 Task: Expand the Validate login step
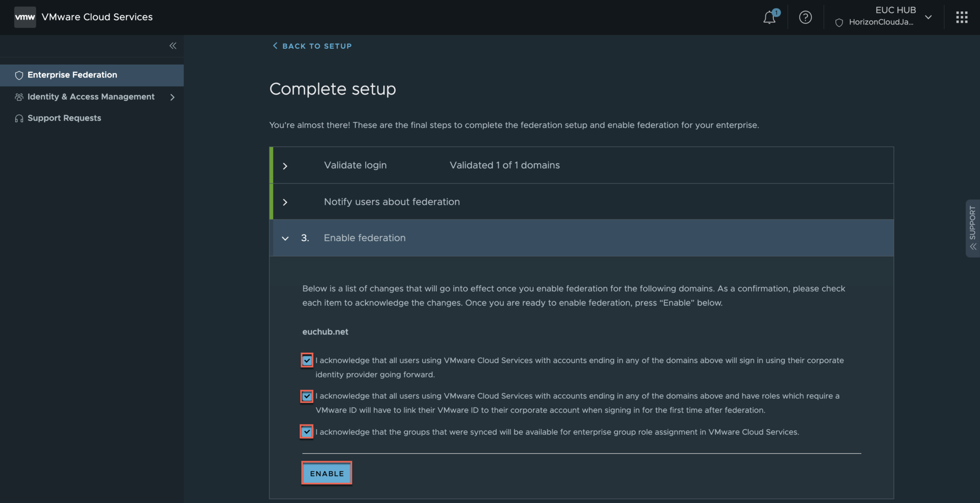[285, 166]
